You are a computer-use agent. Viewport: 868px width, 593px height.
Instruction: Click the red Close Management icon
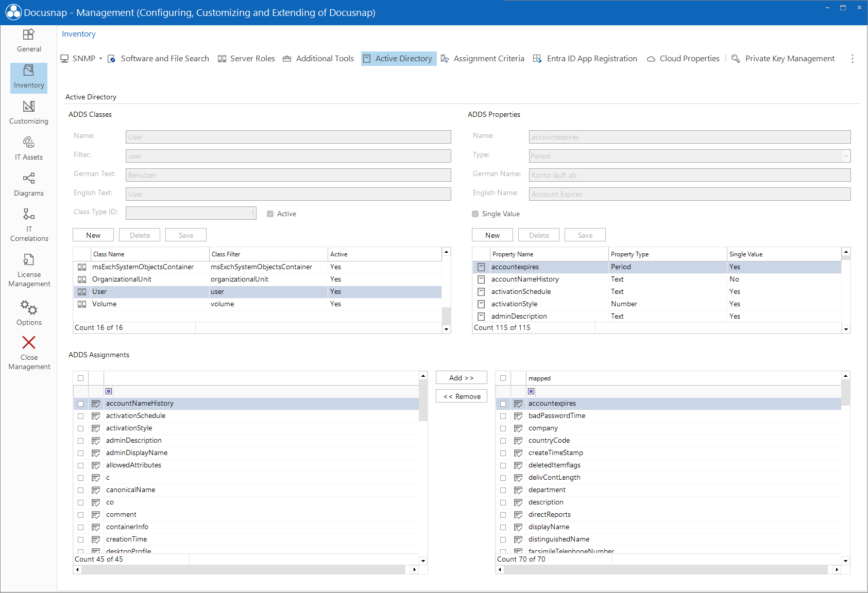click(29, 342)
